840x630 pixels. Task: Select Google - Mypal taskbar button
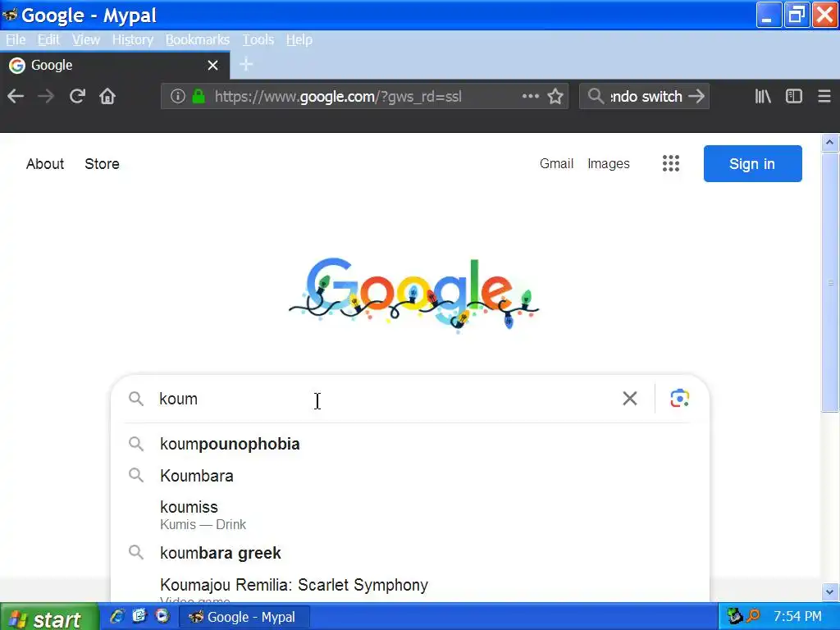point(244,617)
